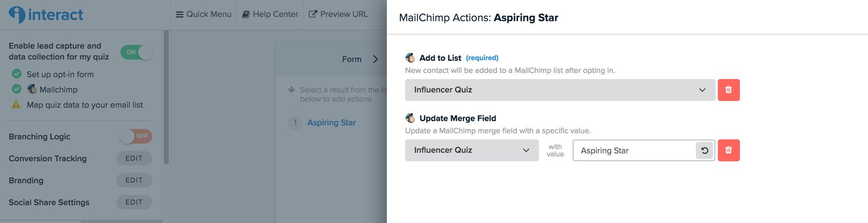
Task: Edit Branding settings
Action: [134, 180]
